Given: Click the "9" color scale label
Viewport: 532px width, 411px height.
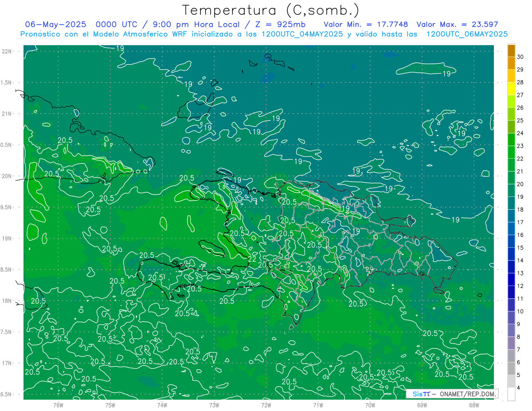Looking at the screenshot, I should coord(518,324).
